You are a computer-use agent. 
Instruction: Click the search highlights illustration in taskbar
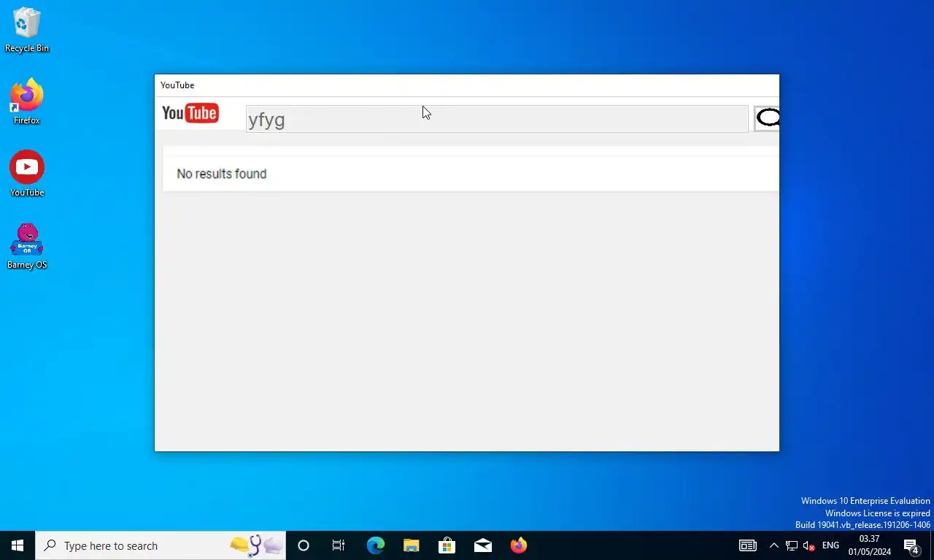pyautogui.click(x=256, y=545)
